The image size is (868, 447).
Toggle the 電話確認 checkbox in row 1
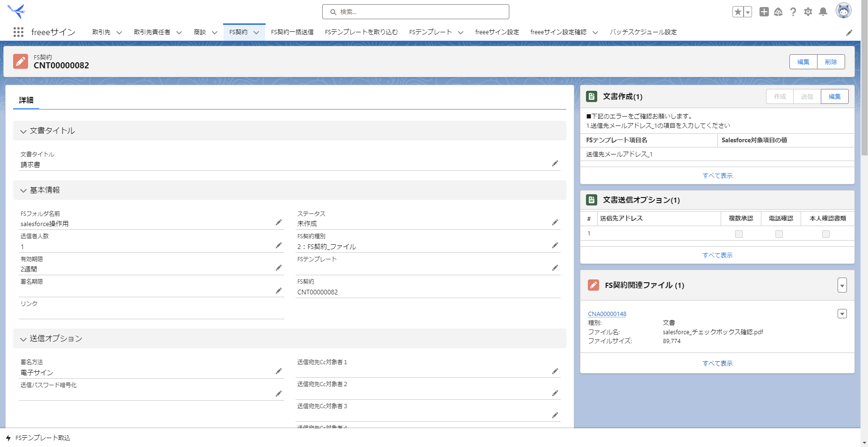click(779, 234)
